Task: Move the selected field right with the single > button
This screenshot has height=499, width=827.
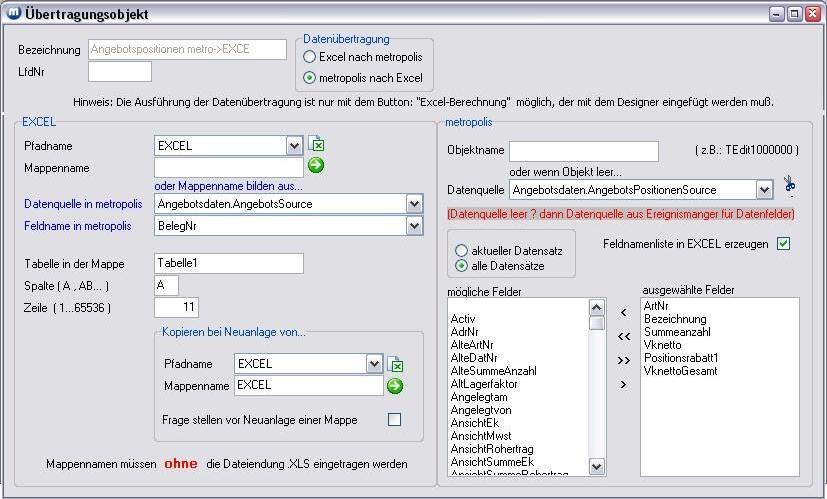Action: click(623, 384)
